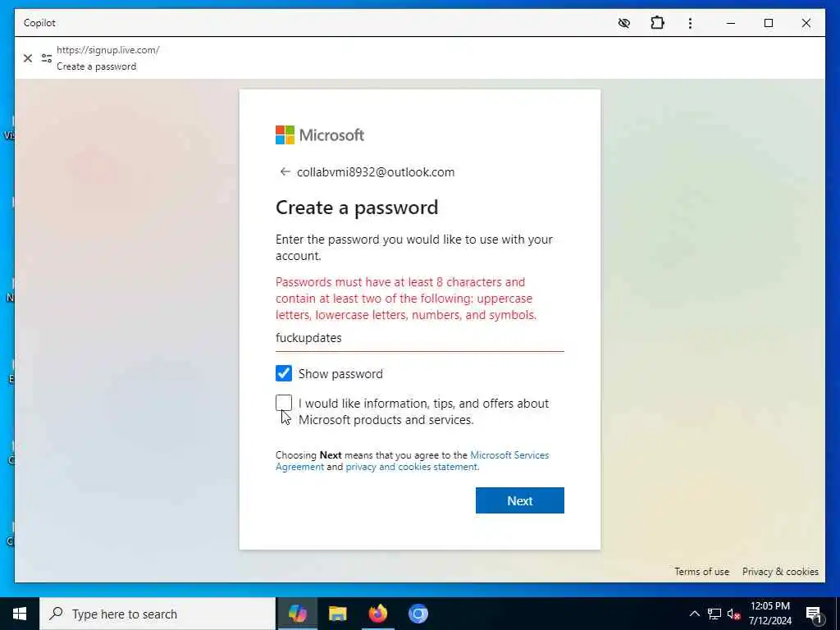Open the Windows Start menu
840x630 pixels.
click(20, 614)
